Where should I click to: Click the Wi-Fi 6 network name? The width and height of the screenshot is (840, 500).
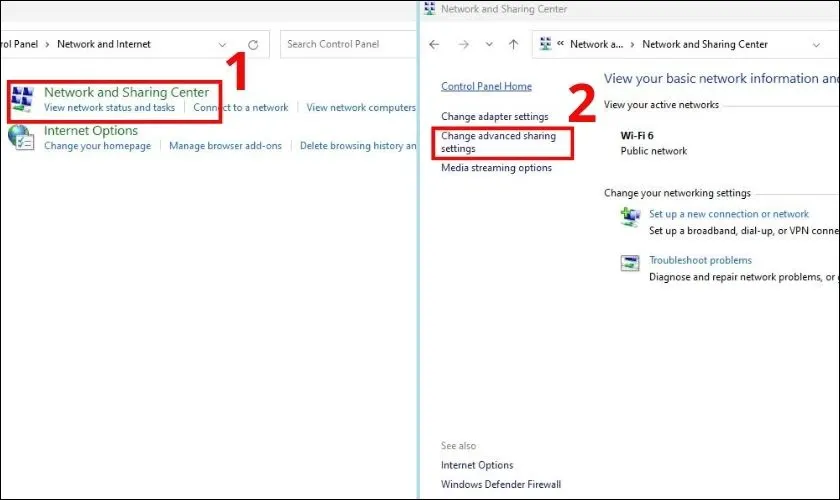[x=637, y=136]
